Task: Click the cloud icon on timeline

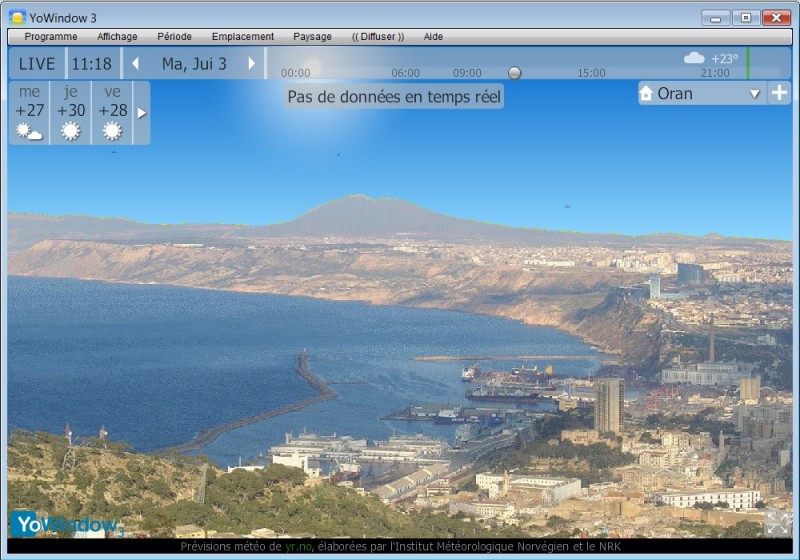Action: 694,58
